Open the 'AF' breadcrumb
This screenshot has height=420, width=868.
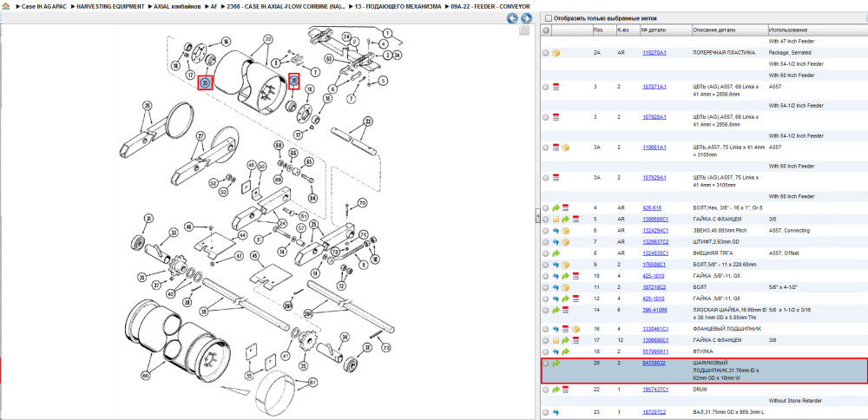click(x=214, y=7)
